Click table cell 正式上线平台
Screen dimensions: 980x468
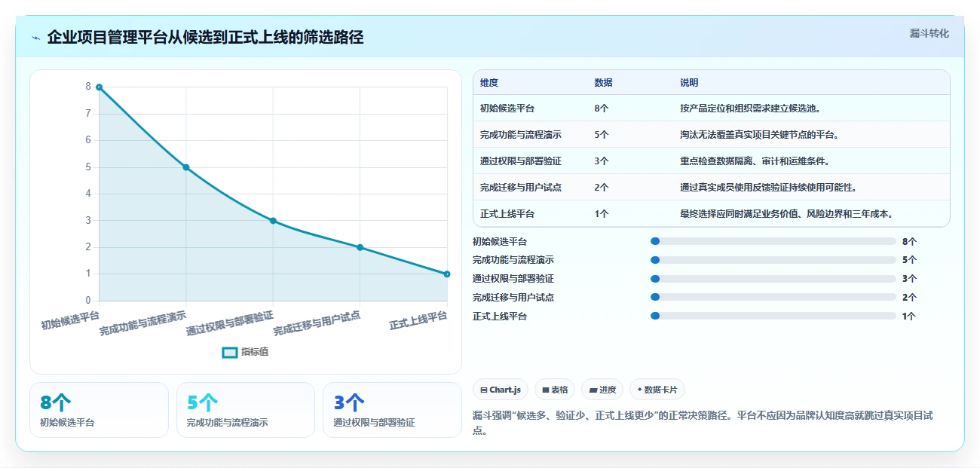pos(507,214)
